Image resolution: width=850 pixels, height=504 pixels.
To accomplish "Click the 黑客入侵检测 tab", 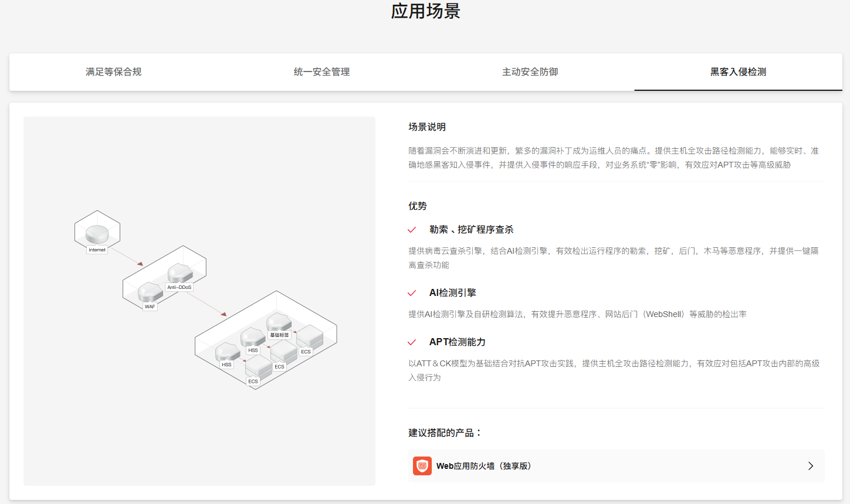I will pyautogui.click(x=738, y=72).
